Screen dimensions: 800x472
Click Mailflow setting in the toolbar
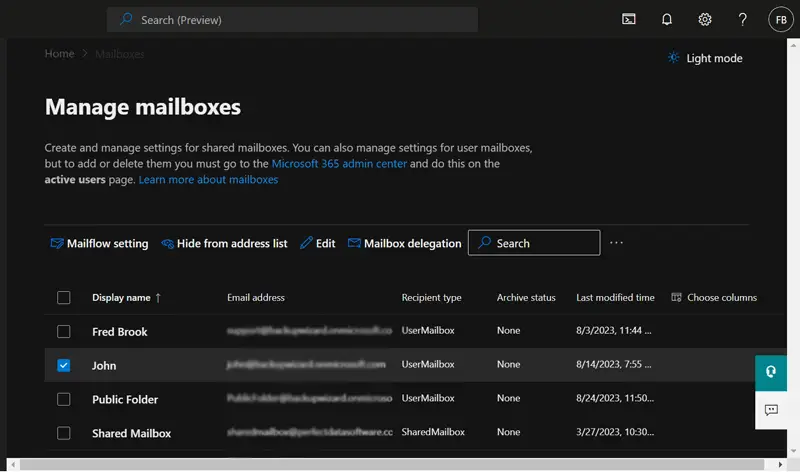coord(99,243)
